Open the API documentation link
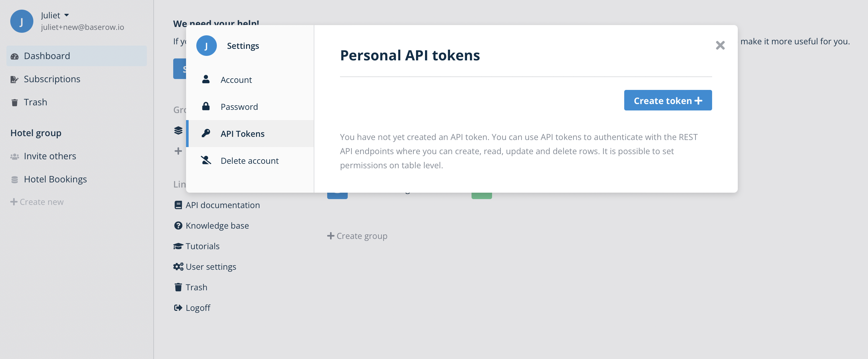 click(222, 205)
